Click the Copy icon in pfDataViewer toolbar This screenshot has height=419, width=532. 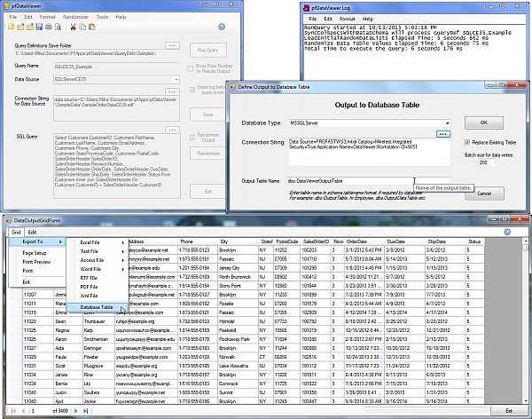coord(82,27)
